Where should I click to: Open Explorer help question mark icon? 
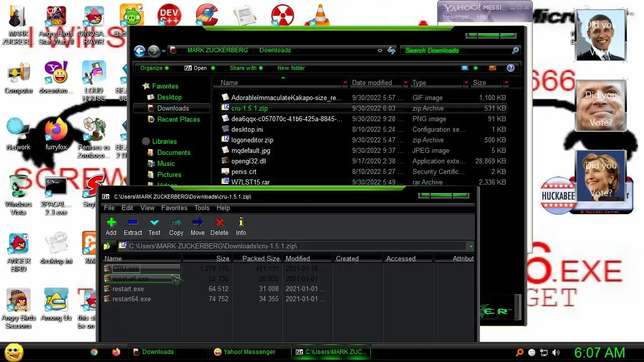point(511,68)
